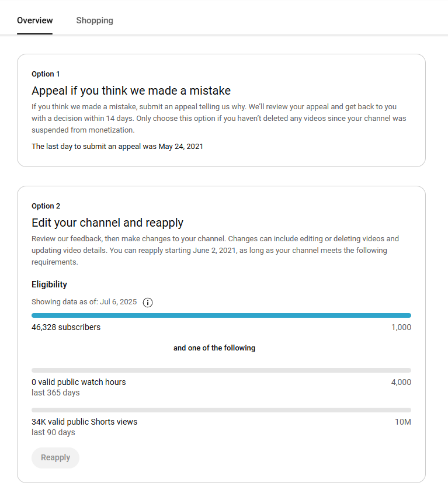Viewport: 448px width, 493px height.
Task: Click the 'Showing data as of: Jul 6, 2025' text
Action: click(x=84, y=302)
